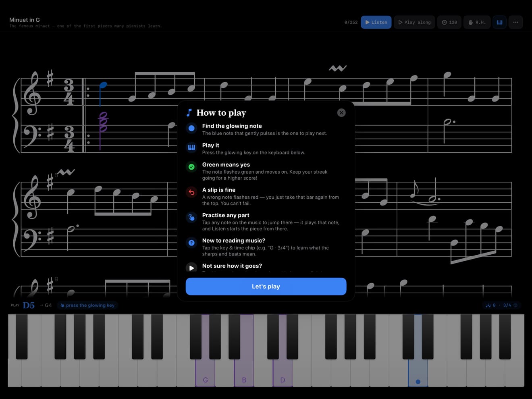Click the A slip is fine heading
Viewport: 532px width, 399px height.
[x=219, y=190]
